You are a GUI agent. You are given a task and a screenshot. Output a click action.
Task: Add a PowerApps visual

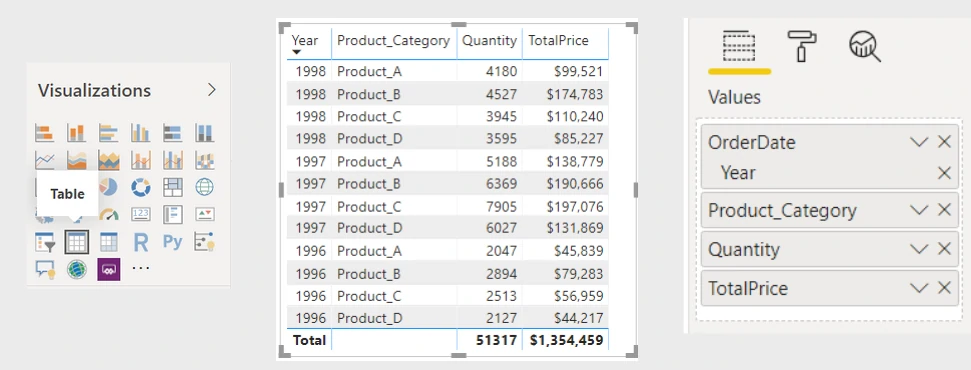[109, 270]
